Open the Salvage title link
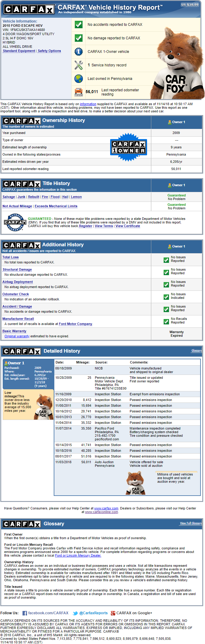Screen dimensions: 205x644 click(x=9, y=197)
